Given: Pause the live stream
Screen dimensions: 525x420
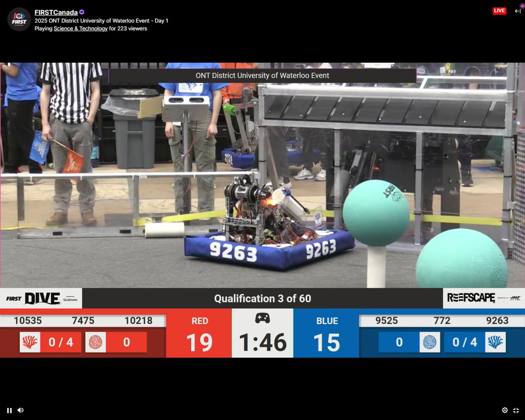Looking at the screenshot, I should coord(9,410).
